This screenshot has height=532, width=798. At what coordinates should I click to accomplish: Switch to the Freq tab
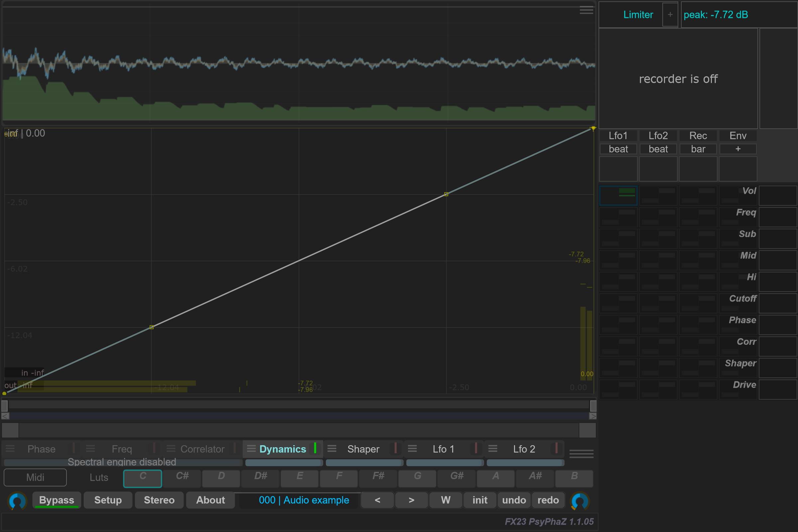coord(122,449)
